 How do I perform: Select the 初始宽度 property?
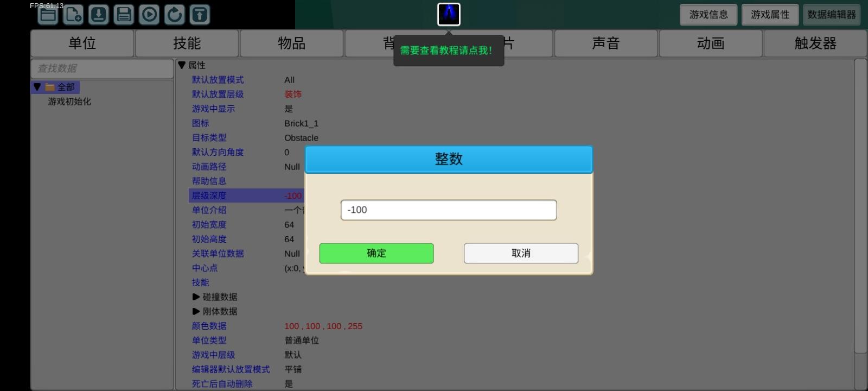click(209, 225)
